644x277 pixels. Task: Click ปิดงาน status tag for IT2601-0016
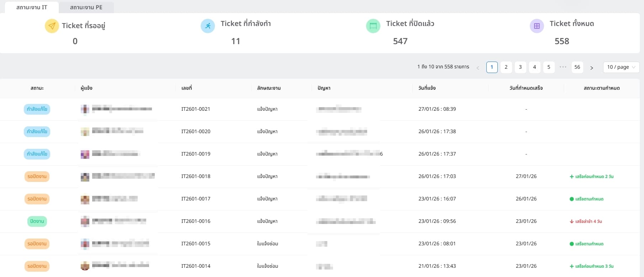click(37, 221)
